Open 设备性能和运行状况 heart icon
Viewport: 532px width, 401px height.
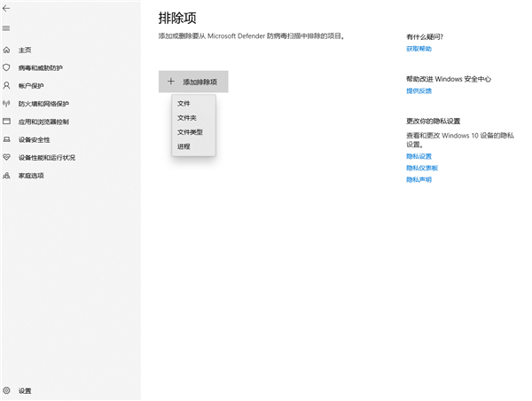pyautogui.click(x=7, y=157)
